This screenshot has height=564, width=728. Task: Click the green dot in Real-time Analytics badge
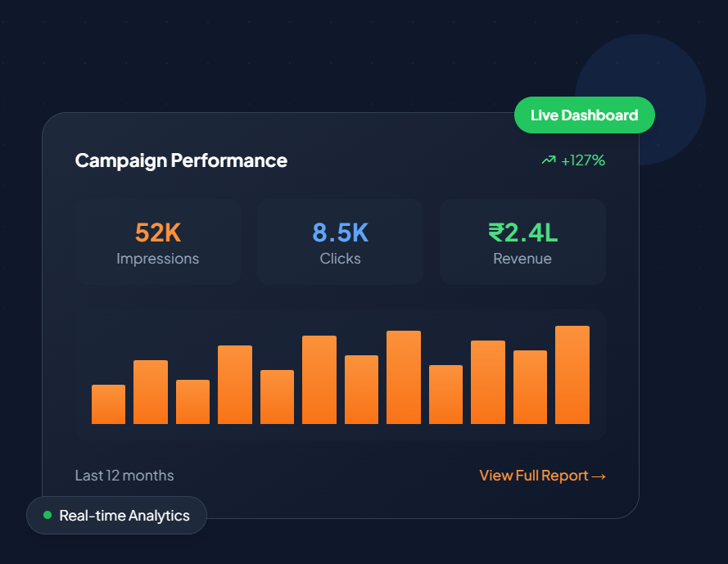pyautogui.click(x=47, y=515)
